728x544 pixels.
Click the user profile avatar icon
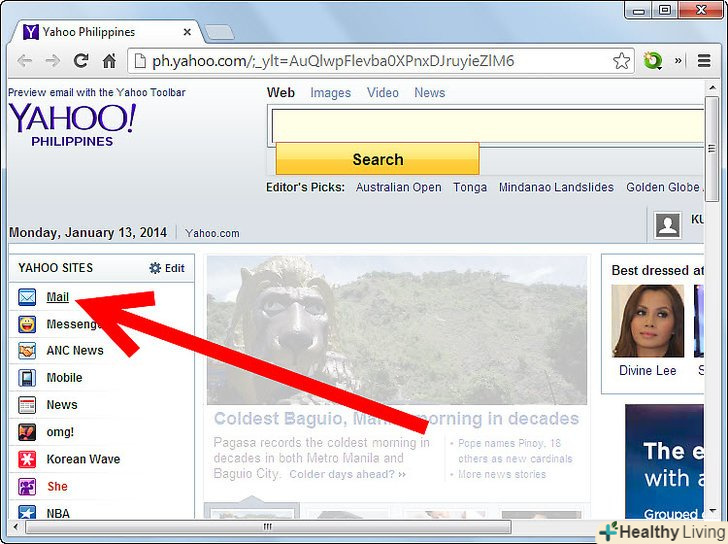click(x=668, y=225)
